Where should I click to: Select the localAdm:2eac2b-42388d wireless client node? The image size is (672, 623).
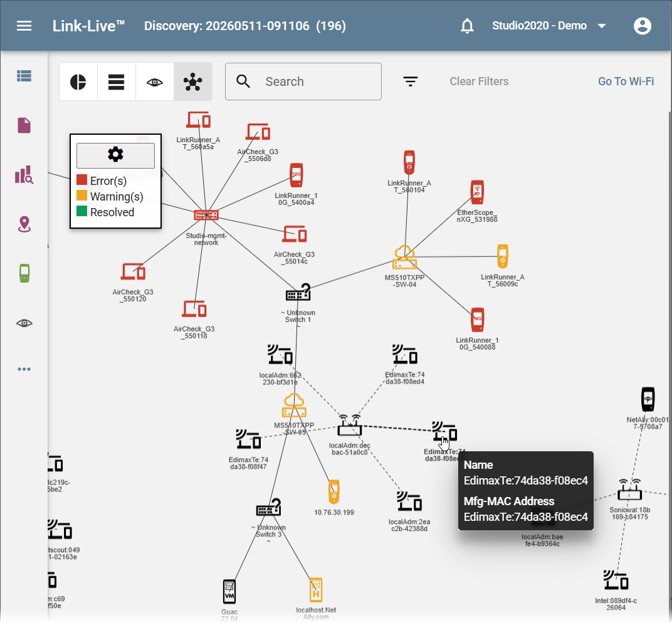[409, 501]
